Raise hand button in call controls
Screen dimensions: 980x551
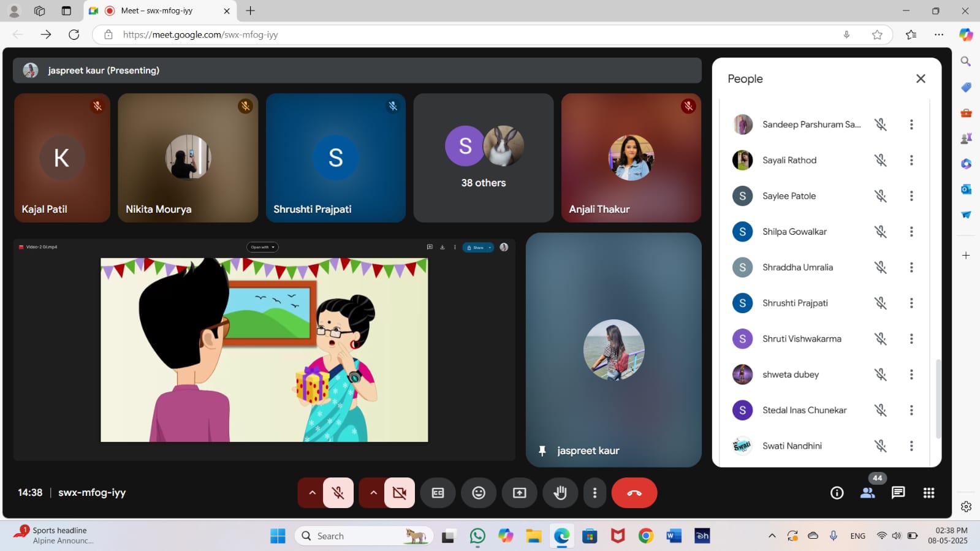(560, 493)
